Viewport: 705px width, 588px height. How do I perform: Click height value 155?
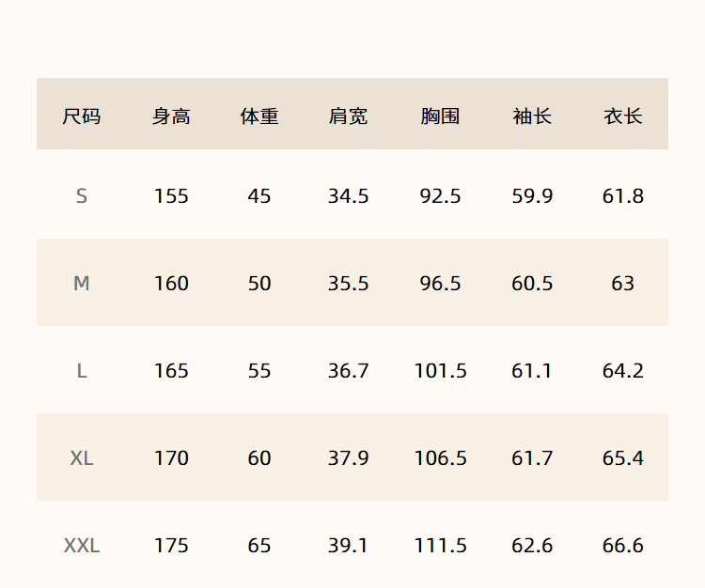[171, 196]
